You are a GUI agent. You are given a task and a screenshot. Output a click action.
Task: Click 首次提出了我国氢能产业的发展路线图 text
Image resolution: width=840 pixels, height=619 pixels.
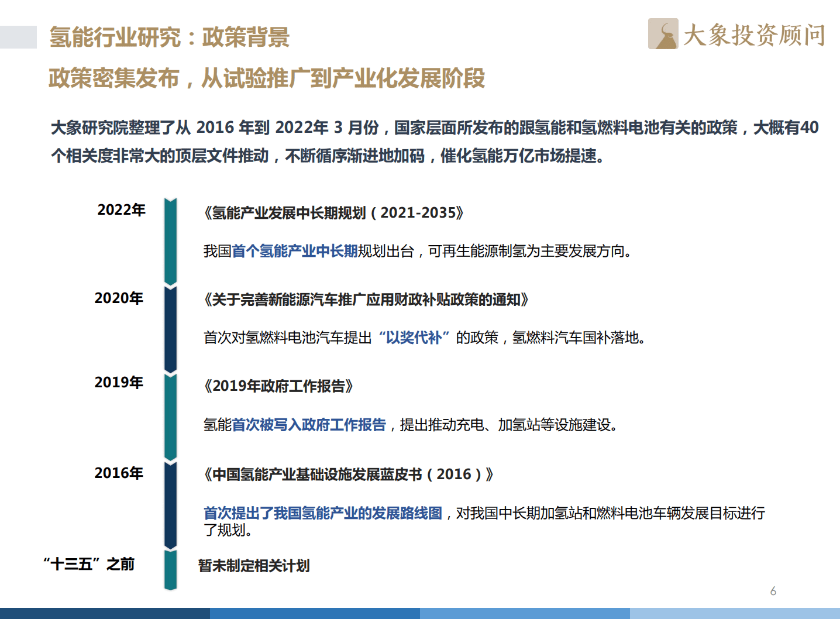coord(323,511)
